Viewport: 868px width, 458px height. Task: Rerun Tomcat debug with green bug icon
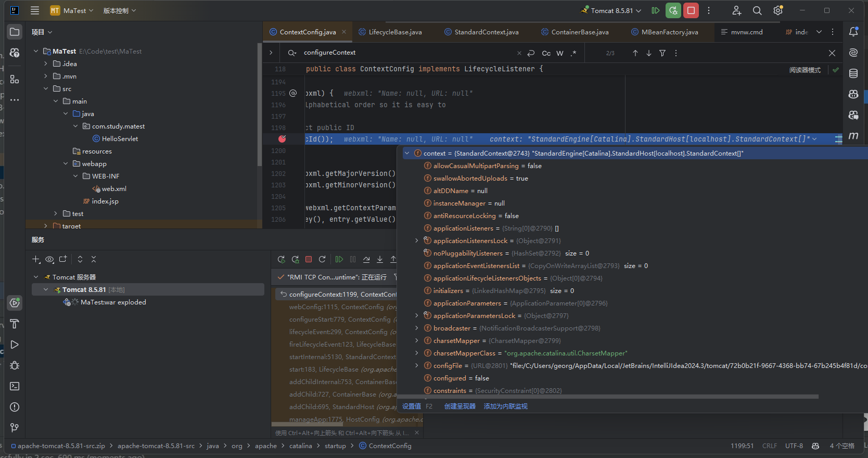click(673, 10)
